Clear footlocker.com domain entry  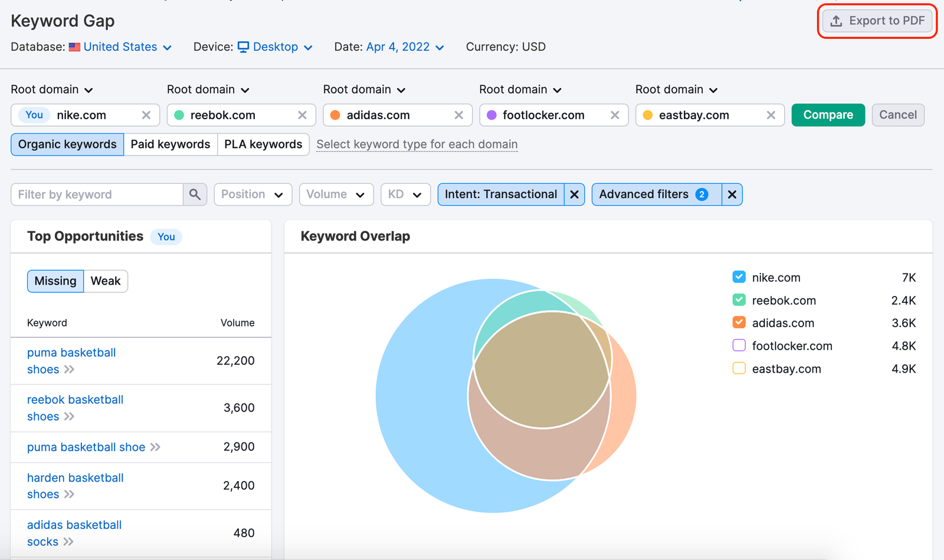pyautogui.click(x=615, y=116)
